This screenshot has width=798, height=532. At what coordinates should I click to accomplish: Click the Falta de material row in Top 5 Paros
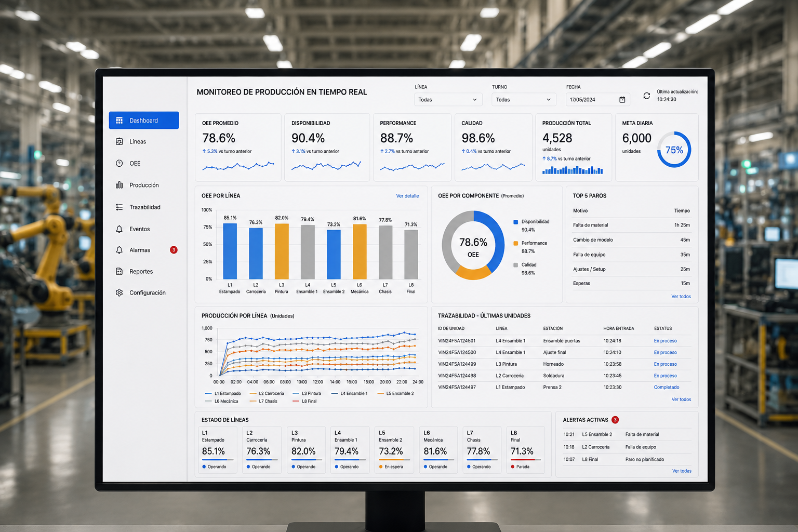point(631,225)
